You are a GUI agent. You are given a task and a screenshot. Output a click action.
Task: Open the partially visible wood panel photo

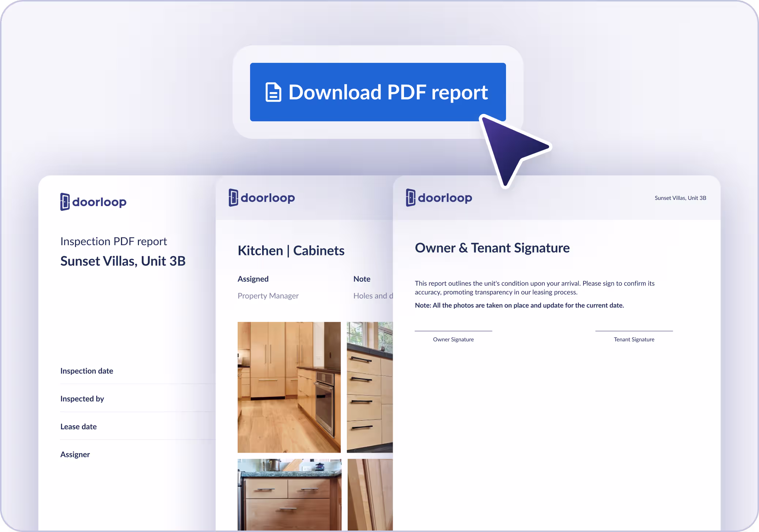tap(370, 494)
